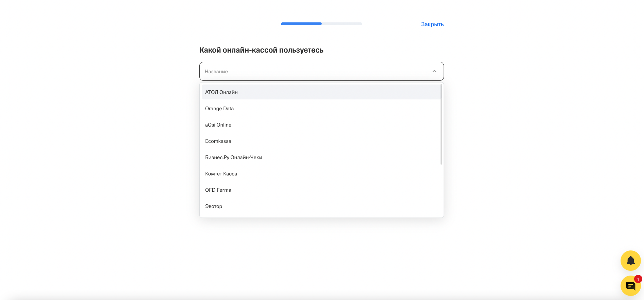
Task: Click the red unread badge on chat
Action: tap(638, 279)
